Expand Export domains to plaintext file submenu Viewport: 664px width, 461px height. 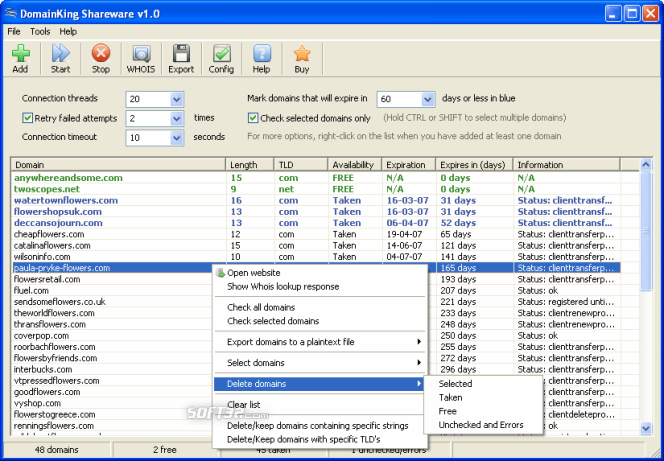320,342
